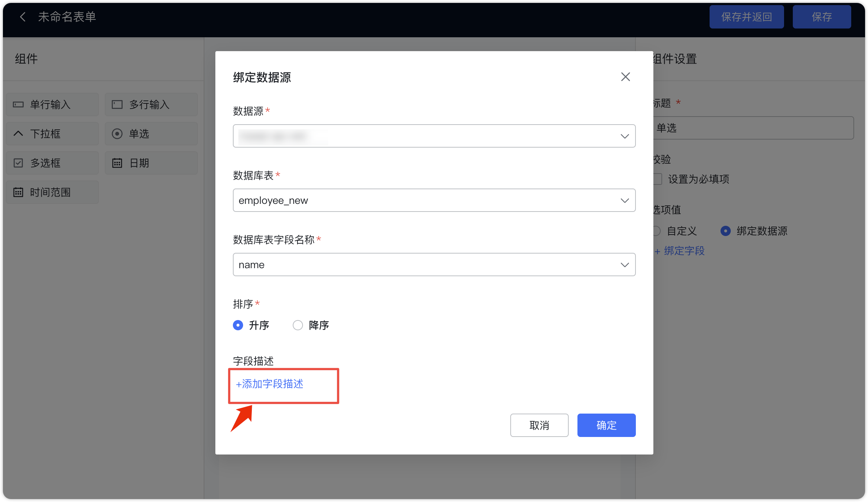The image size is (868, 502).
Task: Click the 单选 radio component icon
Action: tap(117, 134)
